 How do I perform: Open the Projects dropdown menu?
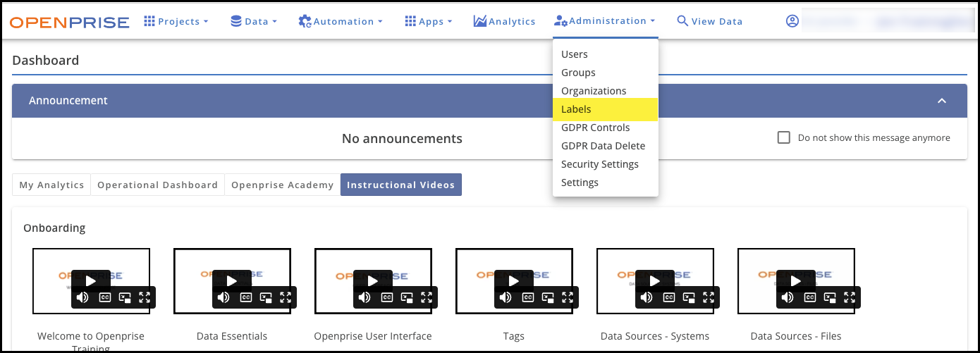click(x=176, y=21)
